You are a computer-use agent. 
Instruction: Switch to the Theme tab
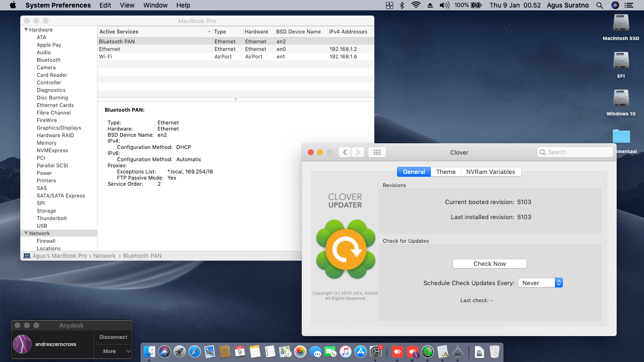pos(446,172)
